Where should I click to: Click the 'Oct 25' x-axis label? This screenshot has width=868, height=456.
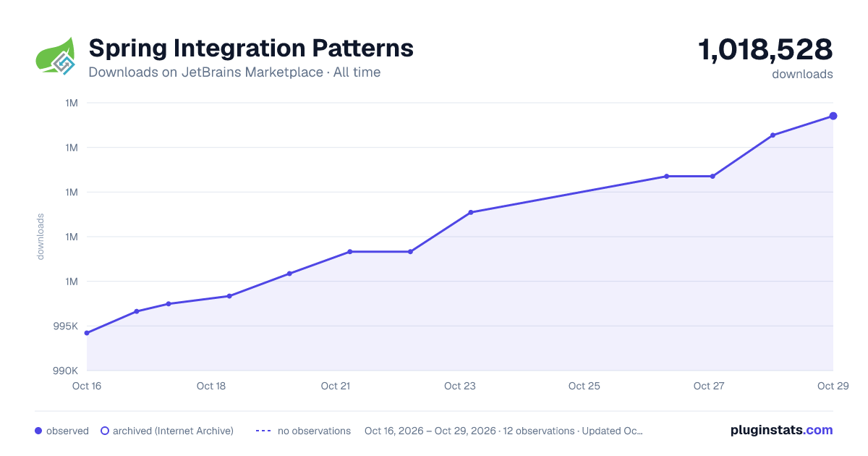click(x=584, y=386)
